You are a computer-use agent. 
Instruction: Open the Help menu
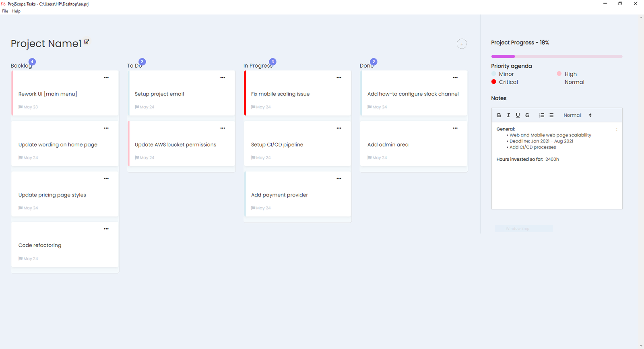tap(16, 11)
